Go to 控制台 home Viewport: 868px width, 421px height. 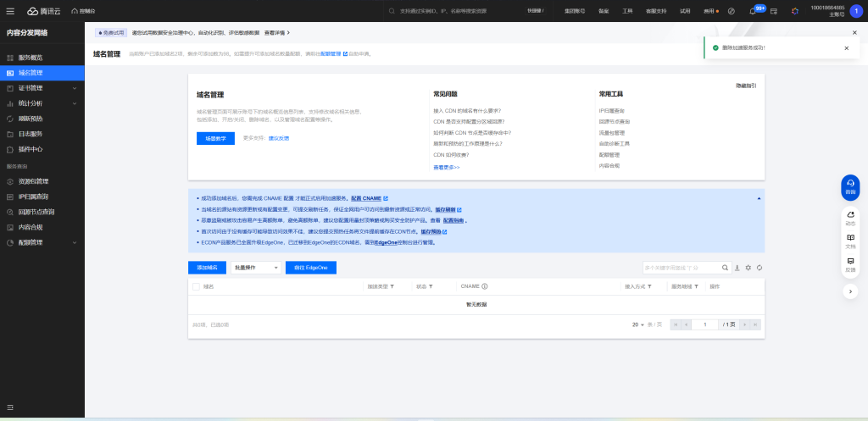point(83,11)
